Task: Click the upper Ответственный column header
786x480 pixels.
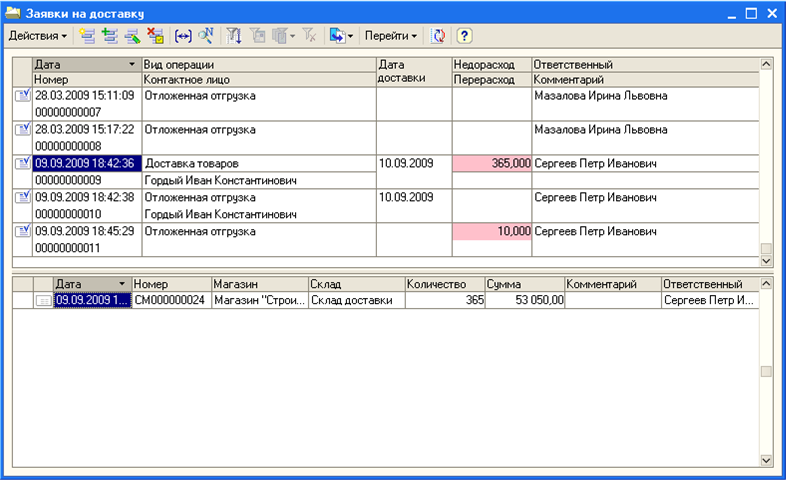Action: (x=646, y=65)
